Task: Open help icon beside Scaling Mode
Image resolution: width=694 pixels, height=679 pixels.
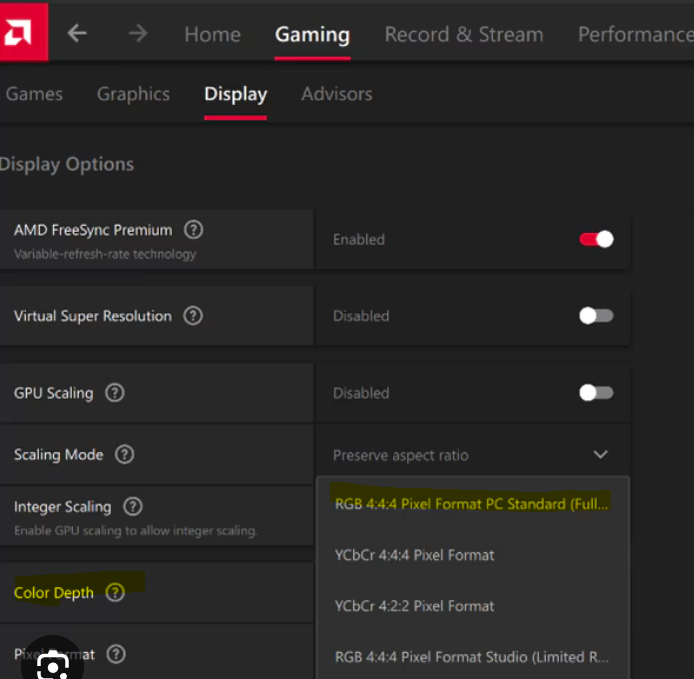Action: [125, 454]
